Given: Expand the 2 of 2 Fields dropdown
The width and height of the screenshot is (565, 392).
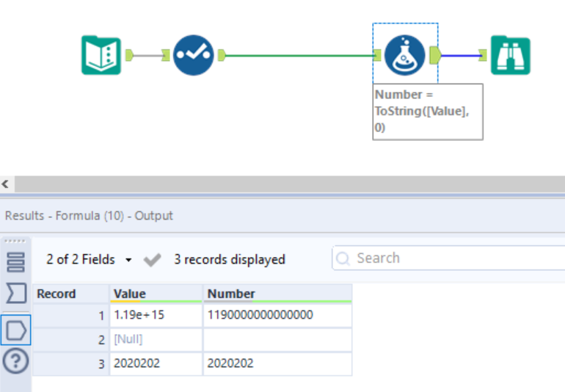Looking at the screenshot, I should 89,260.
